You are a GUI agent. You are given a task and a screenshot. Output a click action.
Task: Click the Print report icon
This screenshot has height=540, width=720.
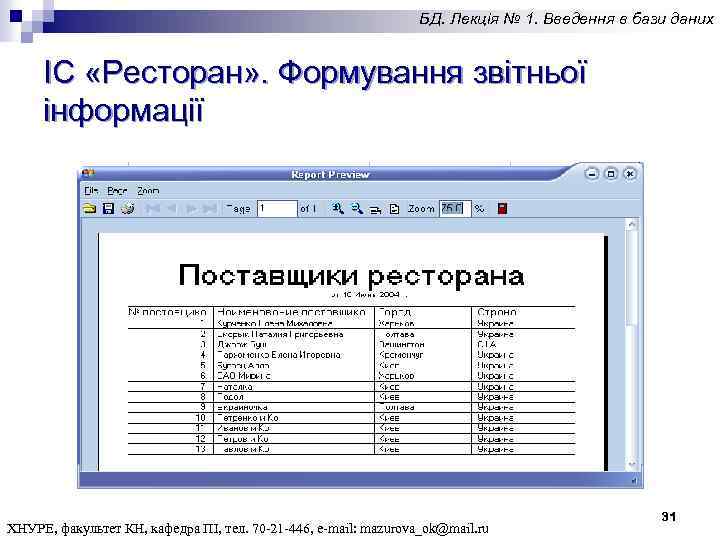[x=128, y=209]
